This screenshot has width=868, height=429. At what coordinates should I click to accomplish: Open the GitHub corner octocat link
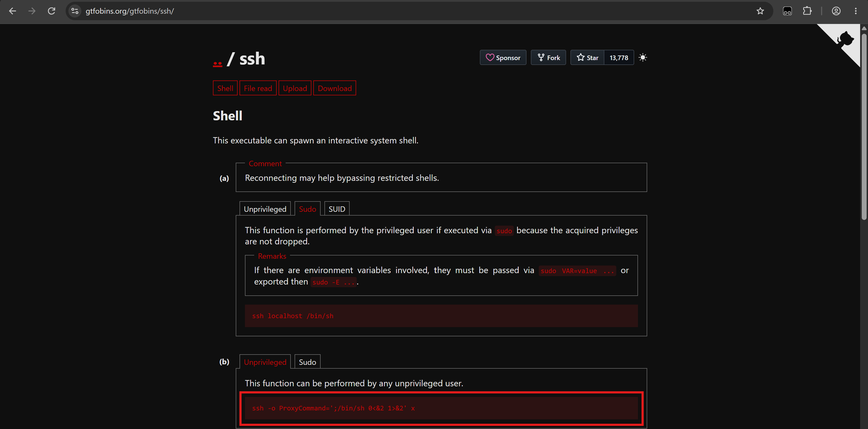click(844, 40)
